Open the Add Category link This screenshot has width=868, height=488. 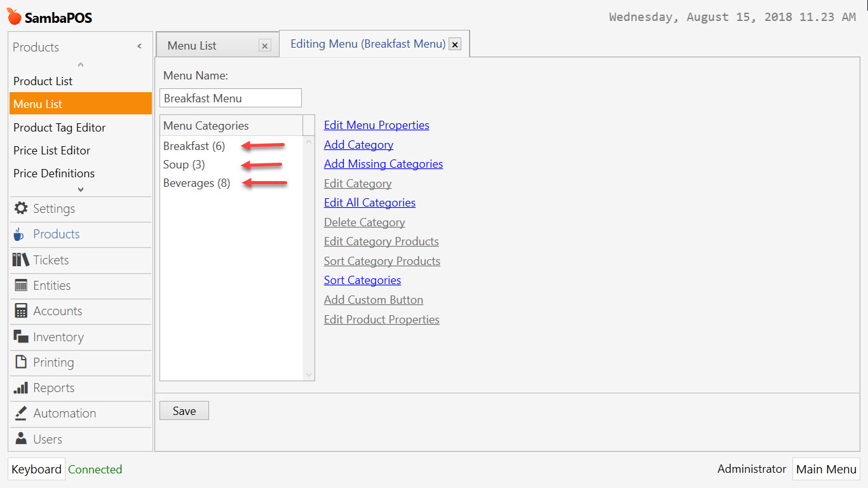(358, 144)
